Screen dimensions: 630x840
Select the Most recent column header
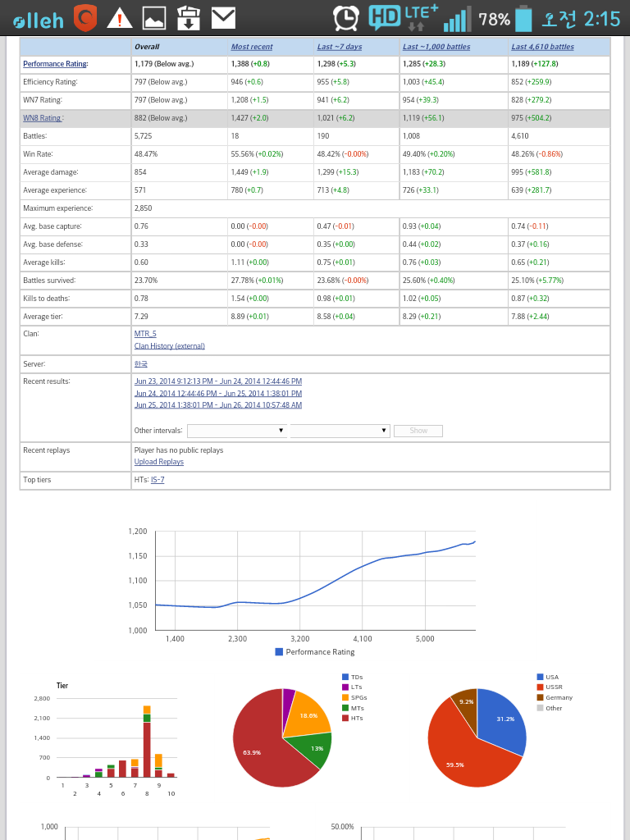252,47
